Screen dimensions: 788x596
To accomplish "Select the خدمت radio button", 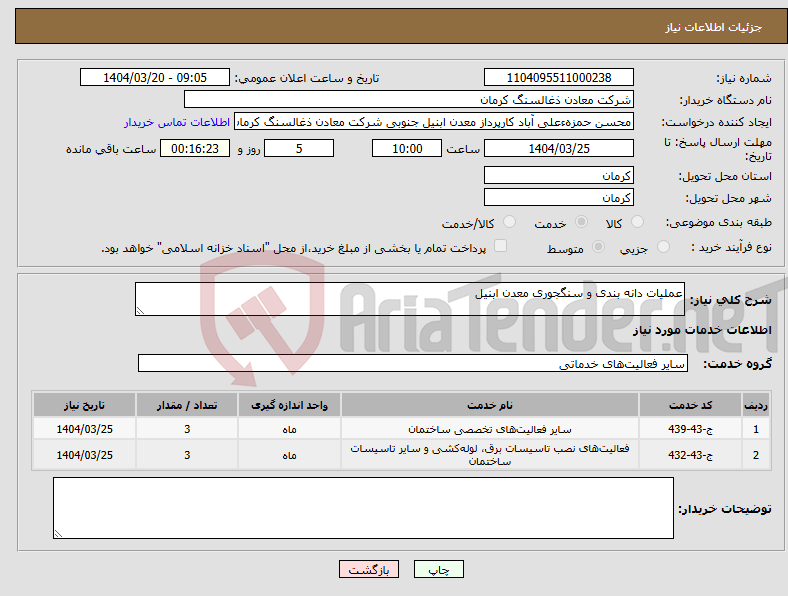I will pyautogui.click(x=581, y=222).
